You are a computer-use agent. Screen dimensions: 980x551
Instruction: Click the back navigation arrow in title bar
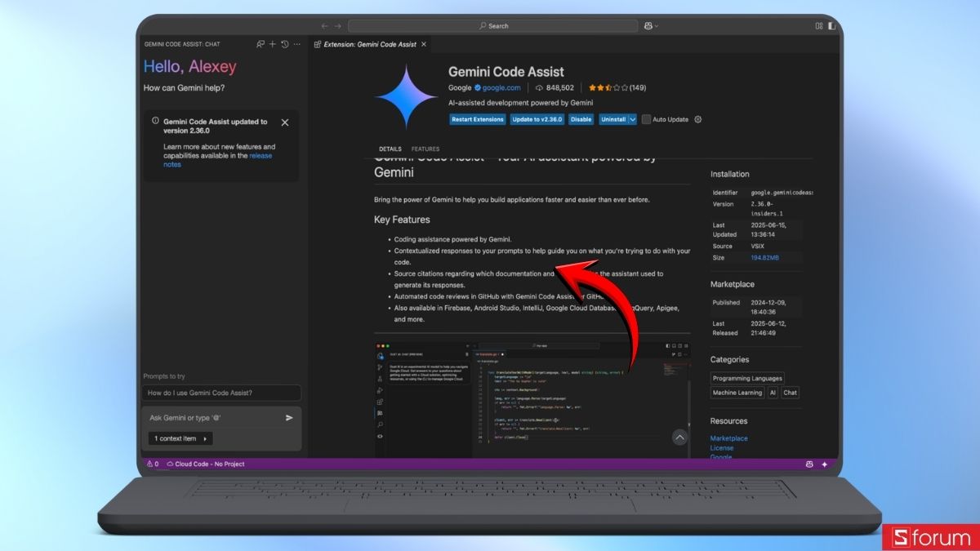click(x=325, y=26)
